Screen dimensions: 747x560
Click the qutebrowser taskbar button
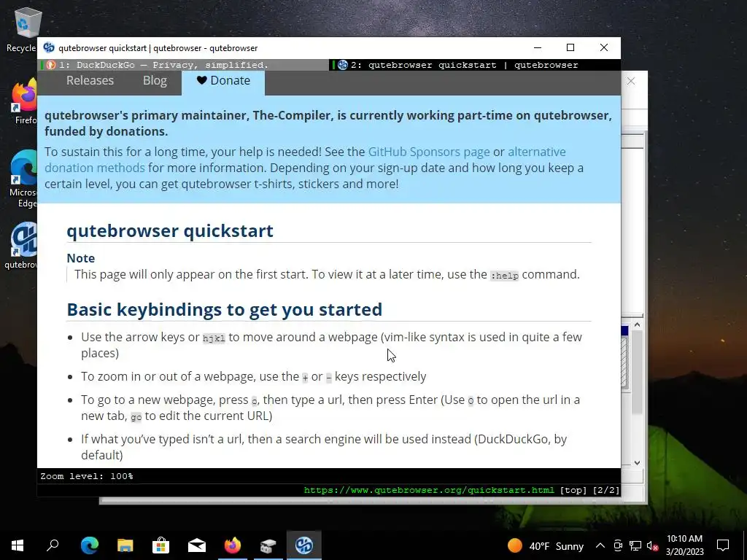[304, 545]
